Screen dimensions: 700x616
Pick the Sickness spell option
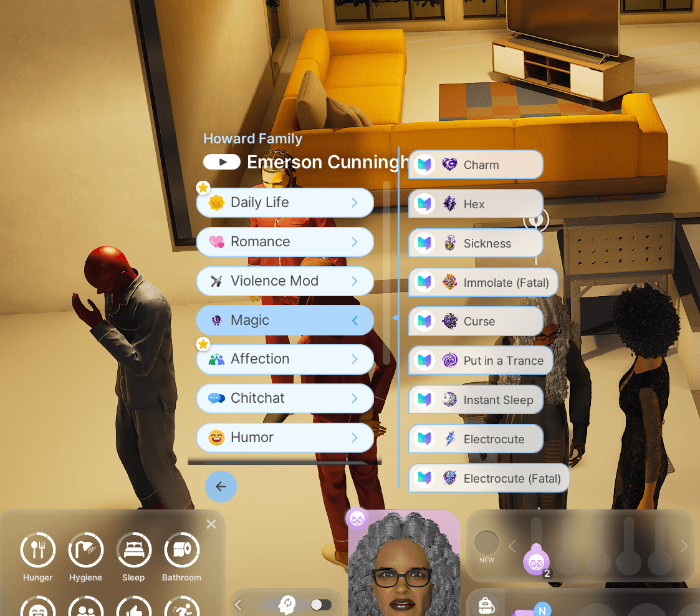(x=476, y=243)
